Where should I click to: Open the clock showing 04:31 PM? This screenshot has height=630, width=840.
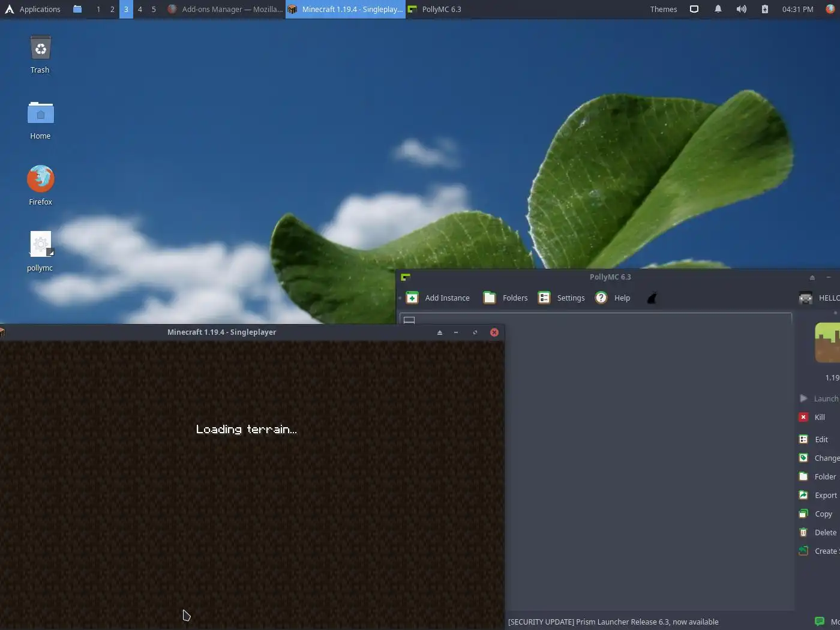797,9
